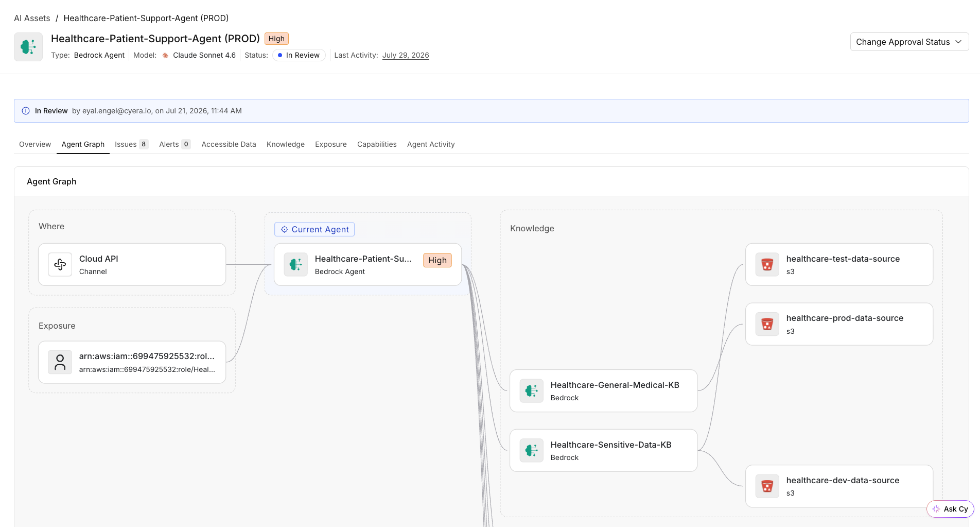The image size is (980, 527).
Task: Click the In Review status pill
Action: tap(299, 55)
